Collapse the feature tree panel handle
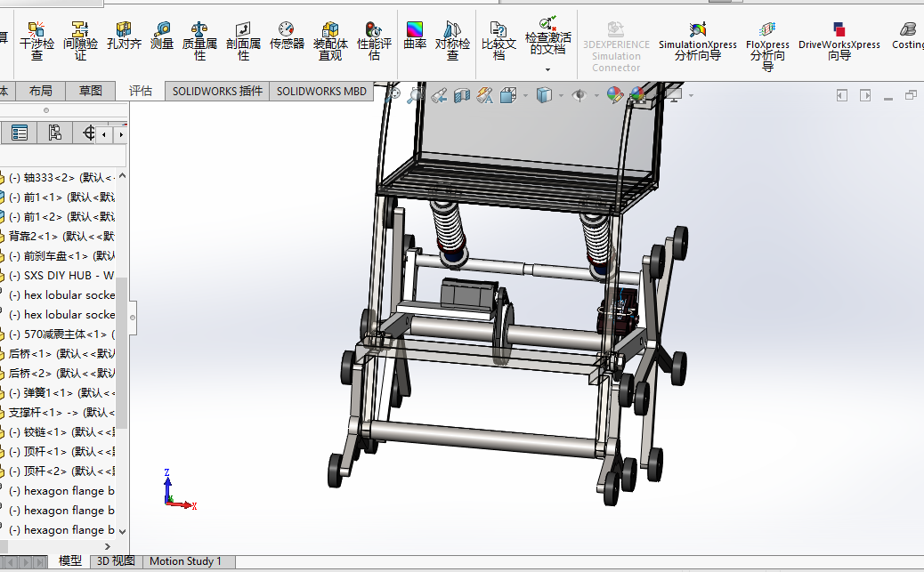924x572 pixels. click(x=133, y=318)
